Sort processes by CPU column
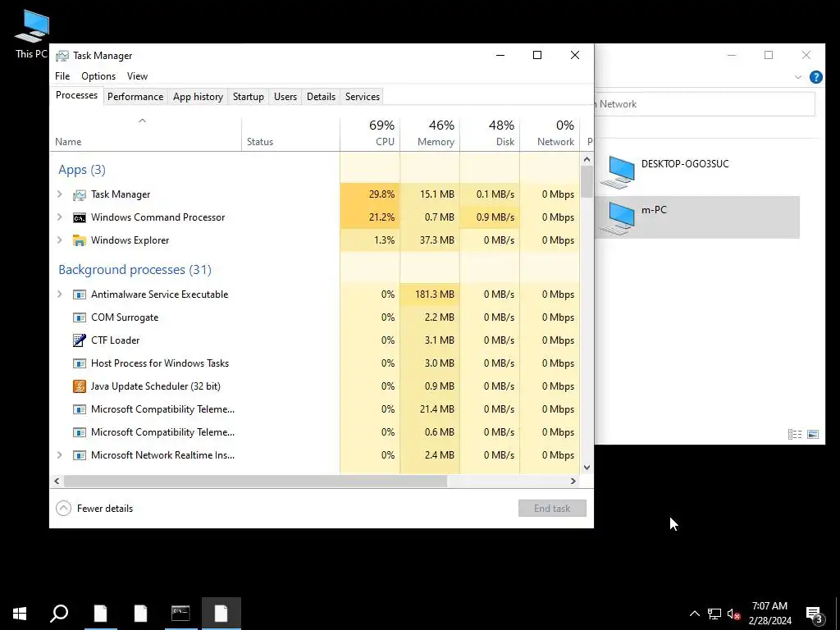This screenshot has width=840, height=630. pyautogui.click(x=370, y=134)
